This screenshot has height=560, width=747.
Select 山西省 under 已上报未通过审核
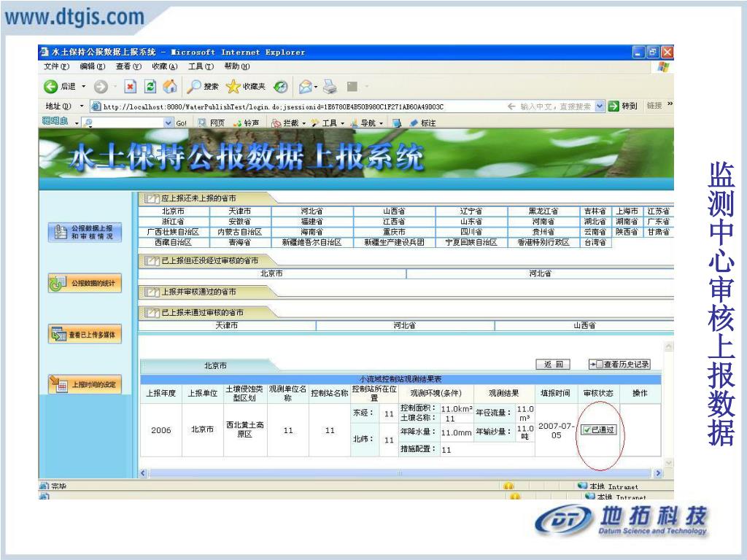(x=584, y=325)
